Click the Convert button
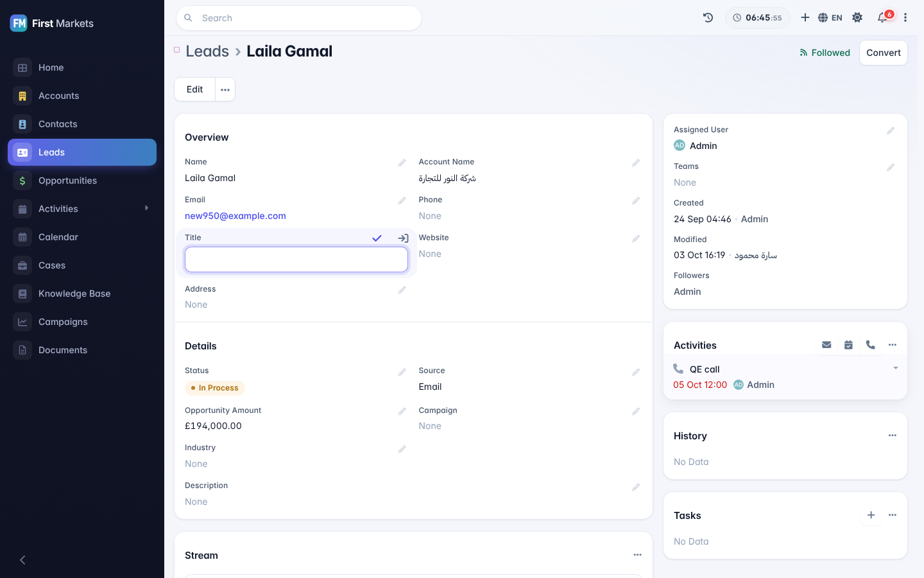 (884, 53)
